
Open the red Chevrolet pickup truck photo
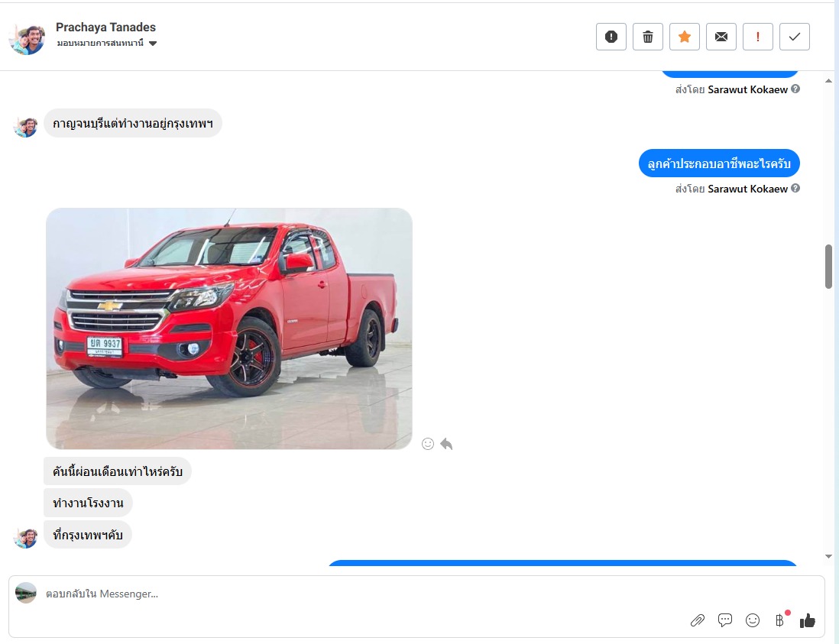pyautogui.click(x=229, y=328)
